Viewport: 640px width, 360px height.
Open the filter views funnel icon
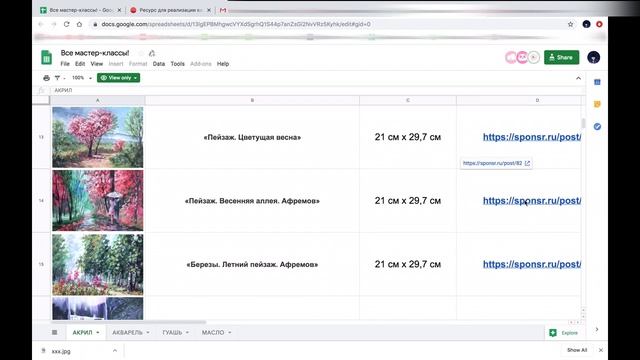(x=58, y=78)
